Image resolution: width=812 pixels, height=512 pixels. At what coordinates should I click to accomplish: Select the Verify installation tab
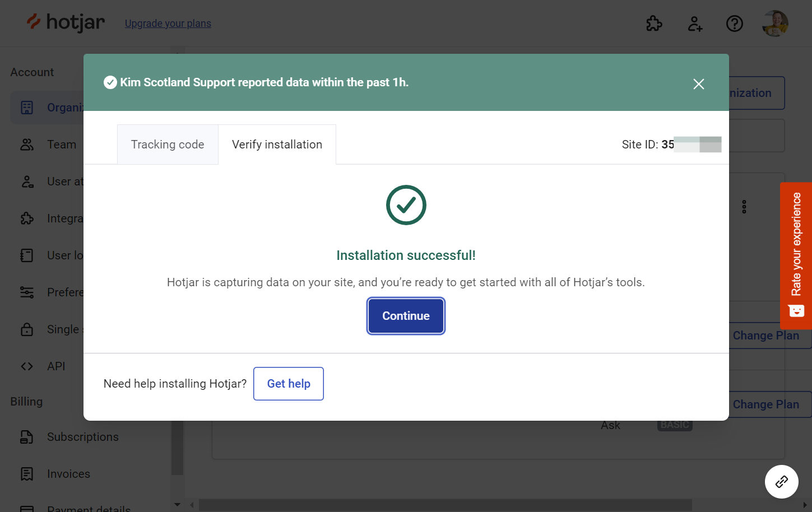277,145
